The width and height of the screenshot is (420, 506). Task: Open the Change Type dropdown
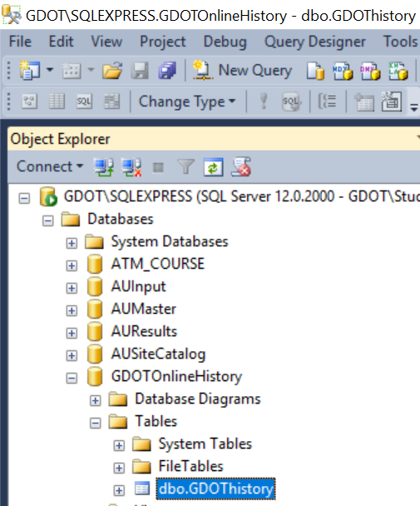(187, 102)
